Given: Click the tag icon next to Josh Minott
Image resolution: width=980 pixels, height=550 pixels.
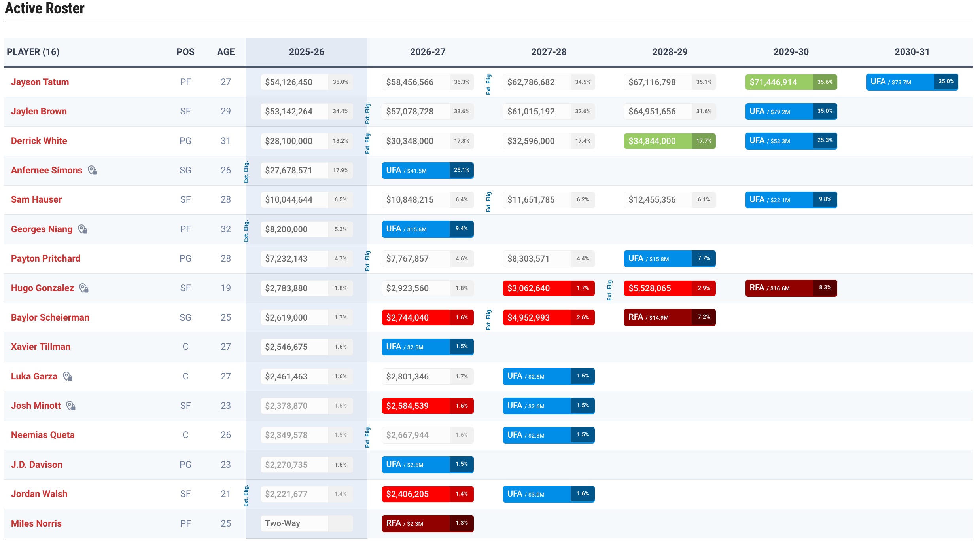Looking at the screenshot, I should pyautogui.click(x=71, y=406).
